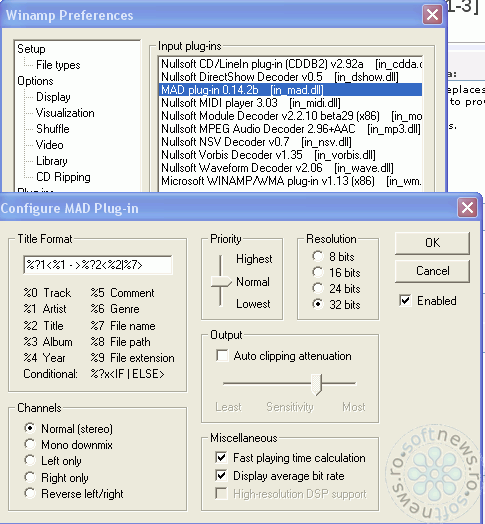Viewport: 485px width, 524px height.
Task: Close the Configure MAD Plug-in dialog
Action: (467, 208)
